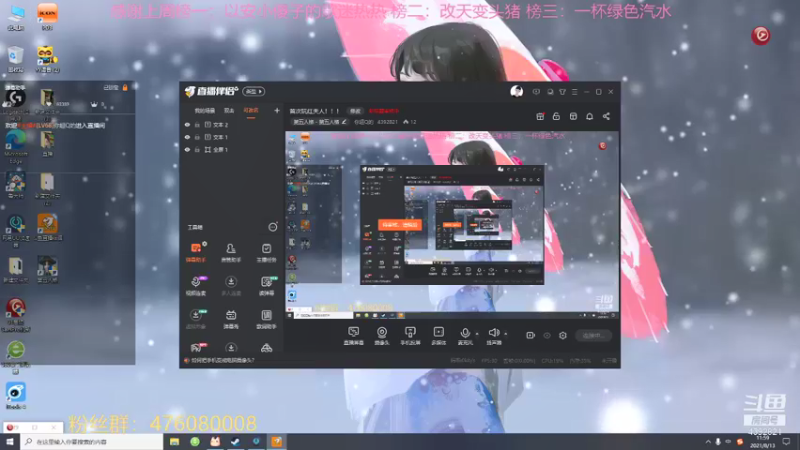This screenshot has height=450, width=800.
Task: Switch to the 我的场景 scene tab
Action: click(205, 111)
